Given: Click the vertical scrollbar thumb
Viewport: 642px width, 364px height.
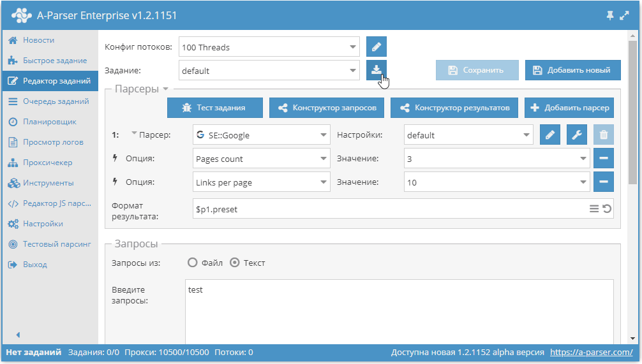Looking at the screenshot, I should [x=633, y=112].
